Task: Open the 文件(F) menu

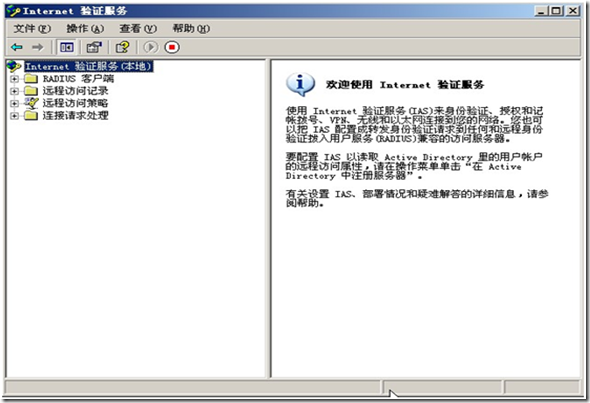Action: [x=32, y=29]
